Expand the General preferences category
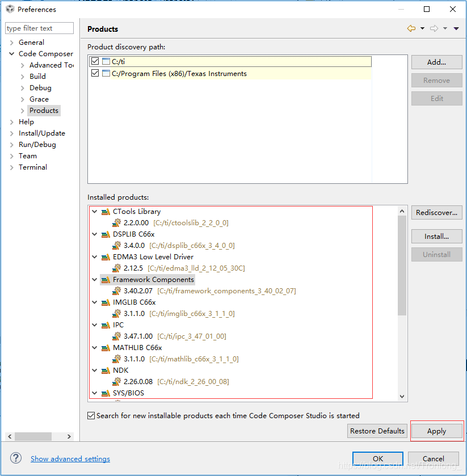This screenshot has height=476, width=467. click(x=11, y=43)
